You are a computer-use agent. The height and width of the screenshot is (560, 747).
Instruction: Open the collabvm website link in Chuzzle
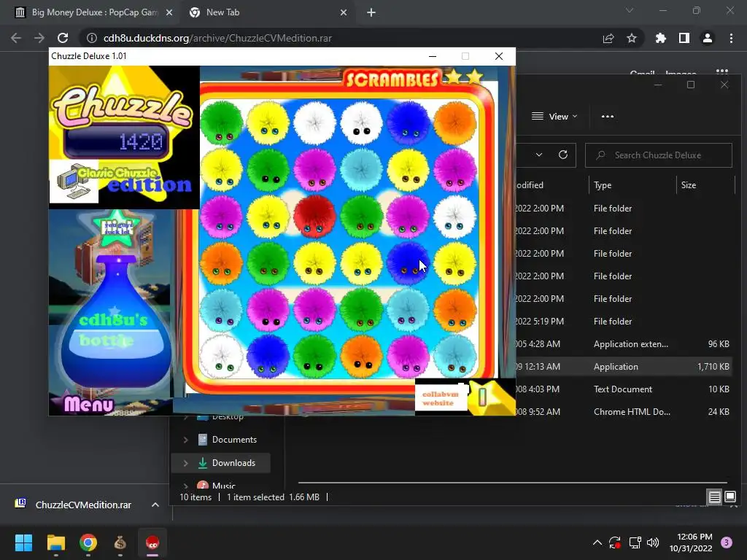tap(440, 399)
